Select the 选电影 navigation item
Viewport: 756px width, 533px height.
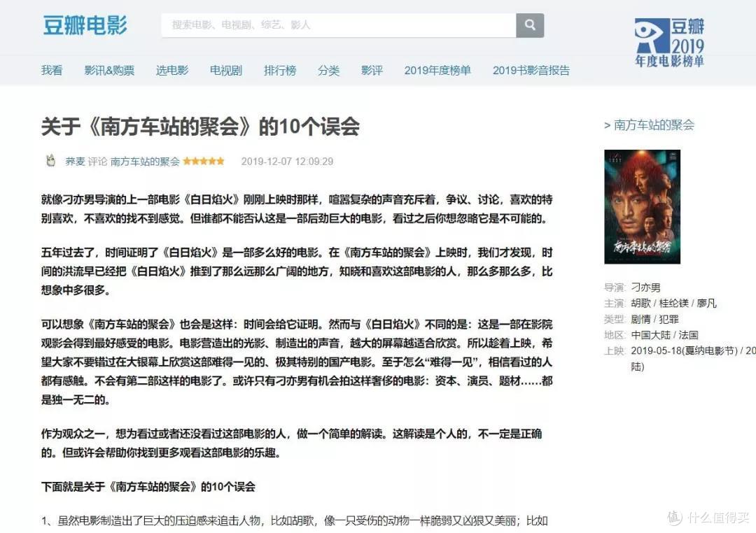(x=172, y=71)
